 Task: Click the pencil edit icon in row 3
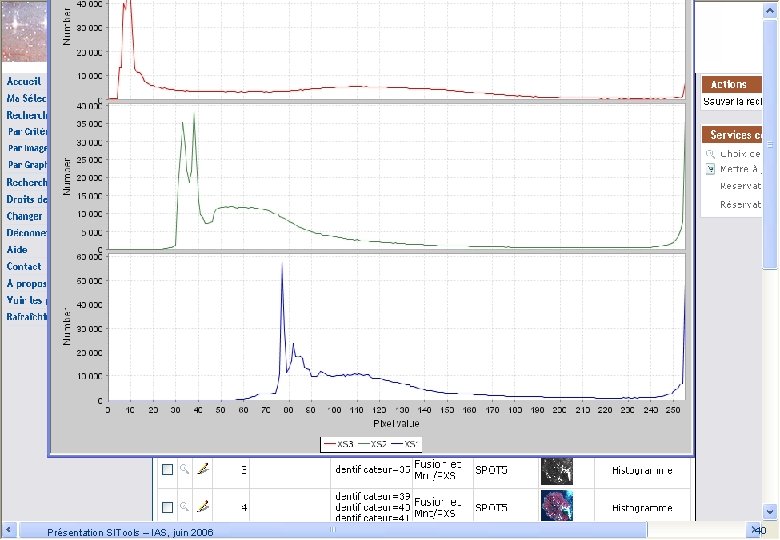(x=203, y=469)
